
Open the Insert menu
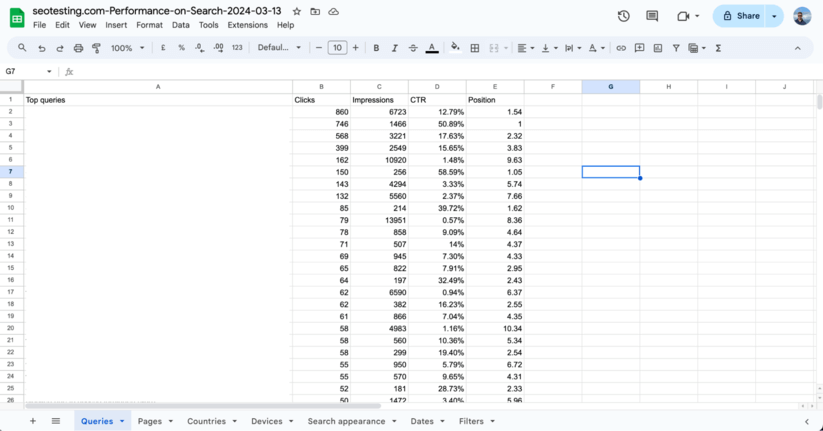pos(116,25)
